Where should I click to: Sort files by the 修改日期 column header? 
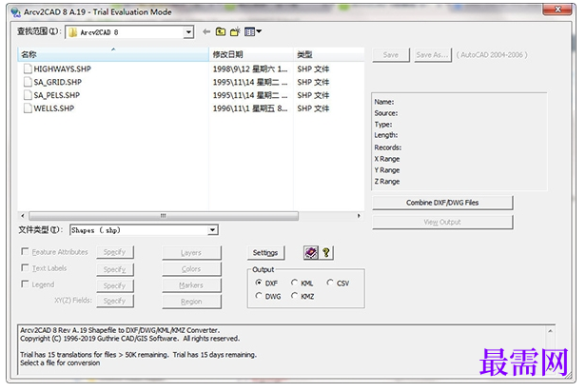point(251,54)
